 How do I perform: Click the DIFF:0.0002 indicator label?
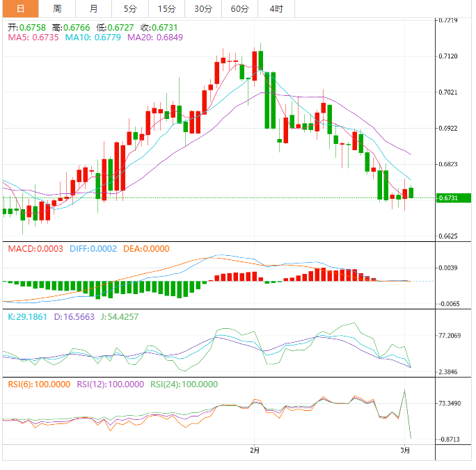(x=93, y=249)
